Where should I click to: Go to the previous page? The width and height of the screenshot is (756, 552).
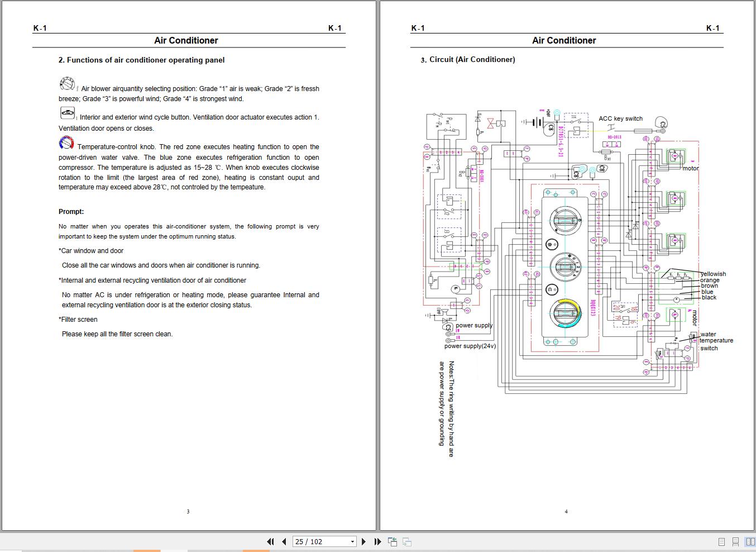284,541
